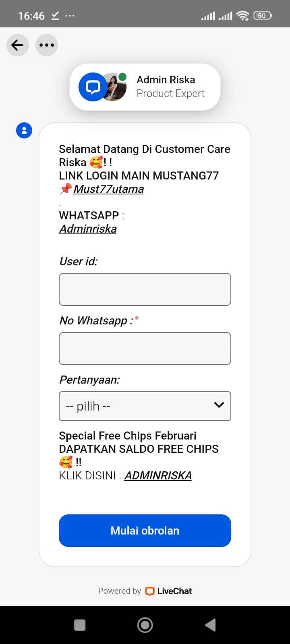
Task: Click inside the User id field
Action: [x=145, y=289]
